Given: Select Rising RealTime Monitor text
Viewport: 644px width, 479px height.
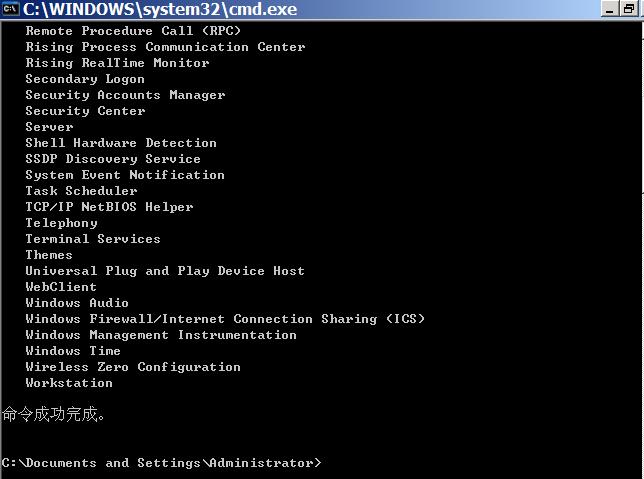Looking at the screenshot, I should [x=117, y=63].
